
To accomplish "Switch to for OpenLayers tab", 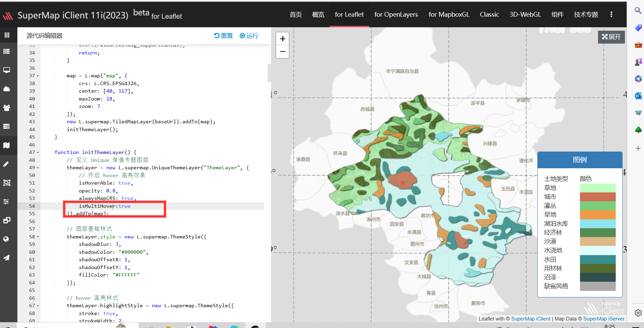I will pos(396,14).
